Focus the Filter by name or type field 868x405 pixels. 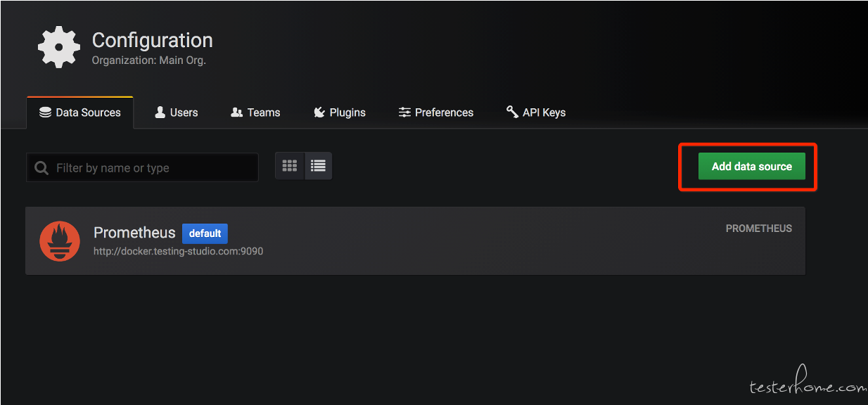click(x=142, y=168)
